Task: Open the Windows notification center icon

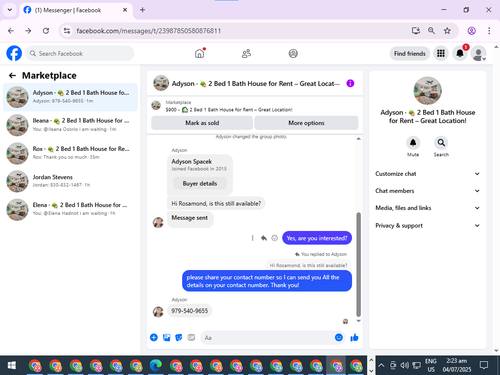Action: pos(484,365)
